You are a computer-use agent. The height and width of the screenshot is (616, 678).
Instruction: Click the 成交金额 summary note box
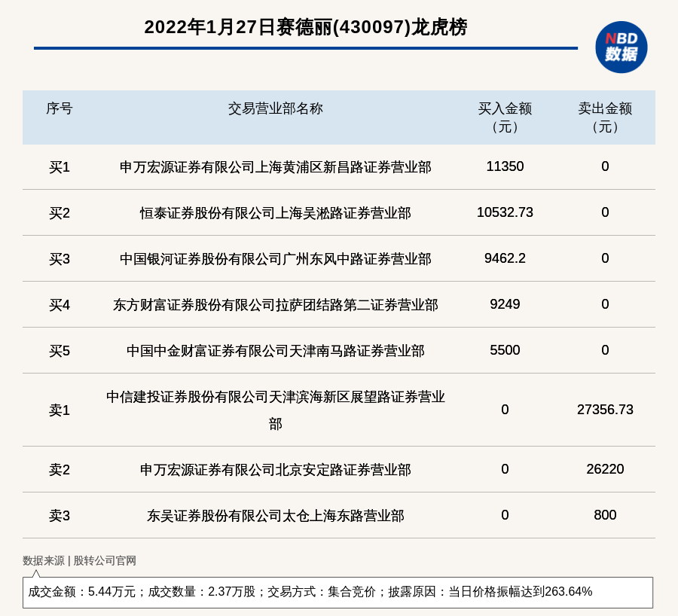tap(337, 592)
